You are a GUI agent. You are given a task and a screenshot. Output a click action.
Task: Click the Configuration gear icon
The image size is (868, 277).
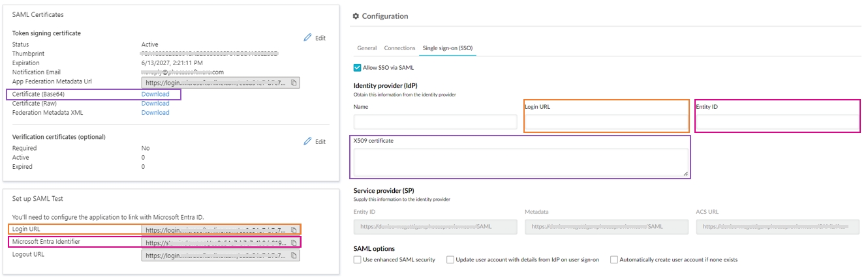(356, 16)
